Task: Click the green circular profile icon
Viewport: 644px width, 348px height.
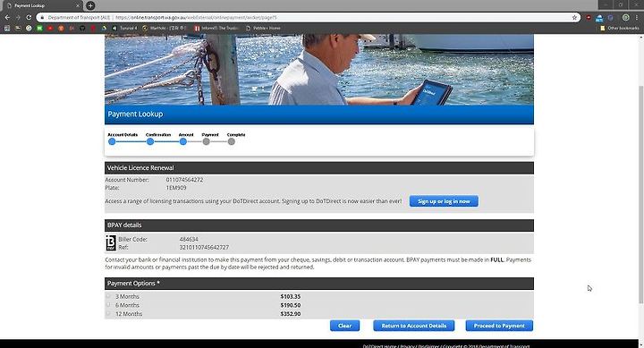Action: tap(625, 18)
